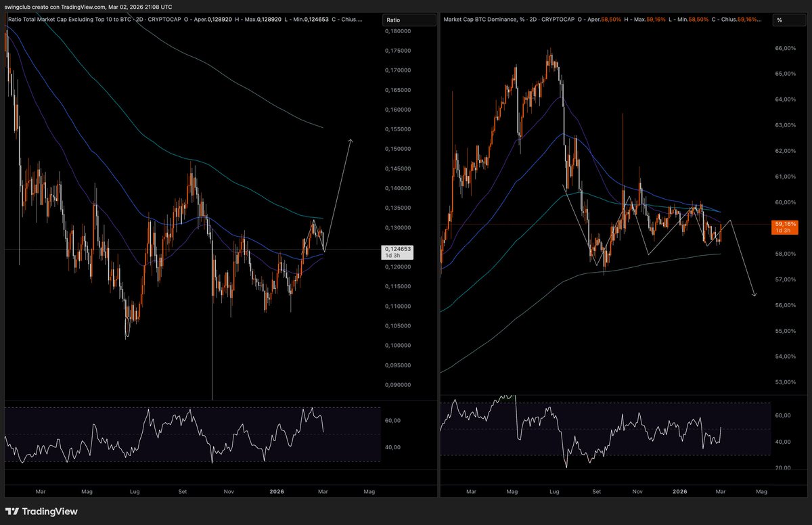
Task: Click the 63,00% axis value on right chart
Action: [785, 125]
